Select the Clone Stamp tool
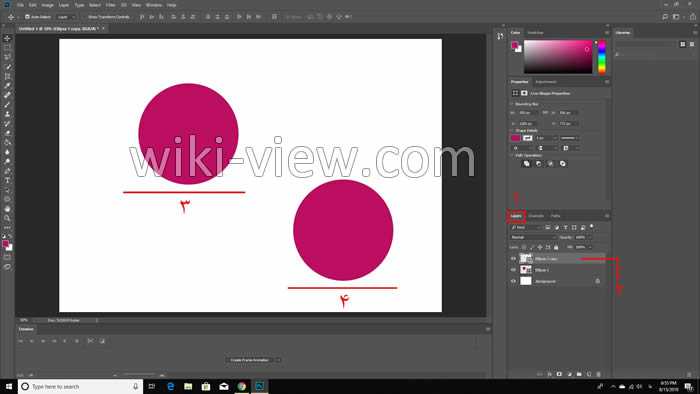 (7, 114)
